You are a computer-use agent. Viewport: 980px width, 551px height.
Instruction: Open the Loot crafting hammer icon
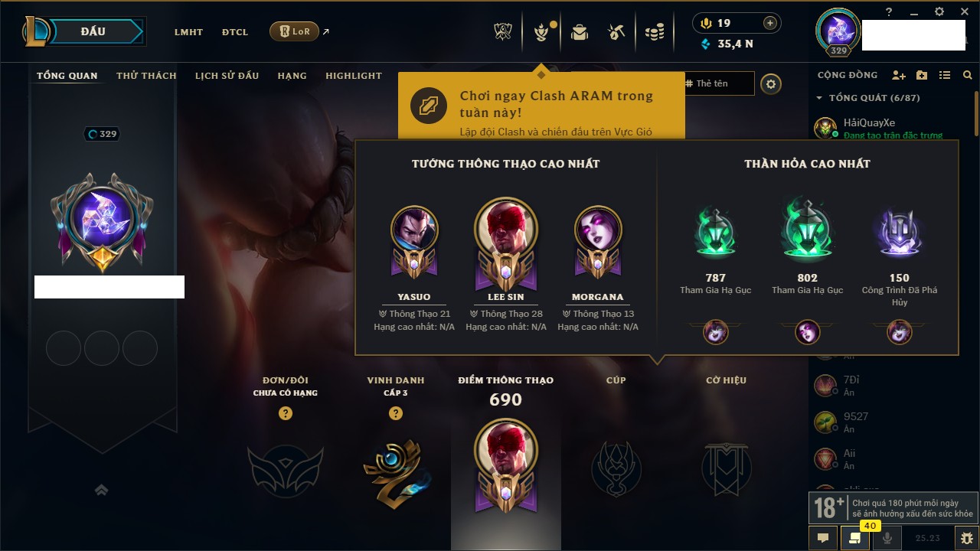click(x=616, y=32)
